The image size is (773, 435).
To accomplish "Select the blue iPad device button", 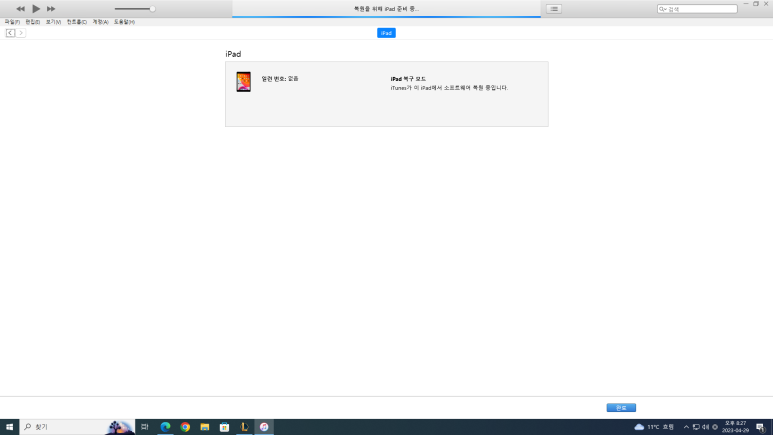I will tap(386, 33).
